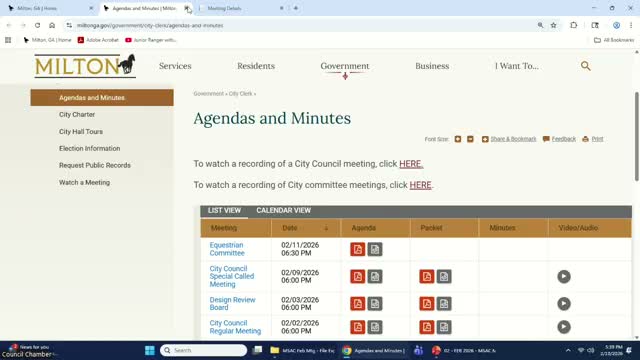Open Equestrian Committee agenda HTML document
This screenshot has width=640, height=360.
pos(375,249)
